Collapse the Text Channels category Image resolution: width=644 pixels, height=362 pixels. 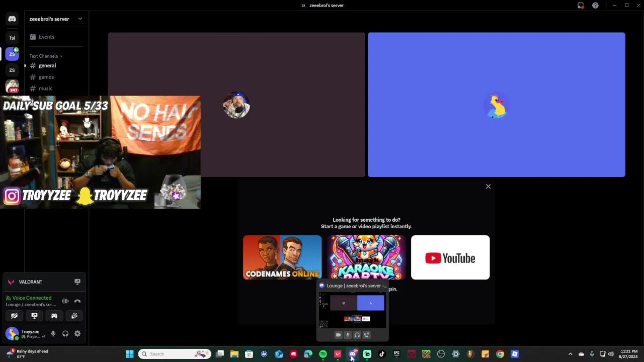pos(46,56)
